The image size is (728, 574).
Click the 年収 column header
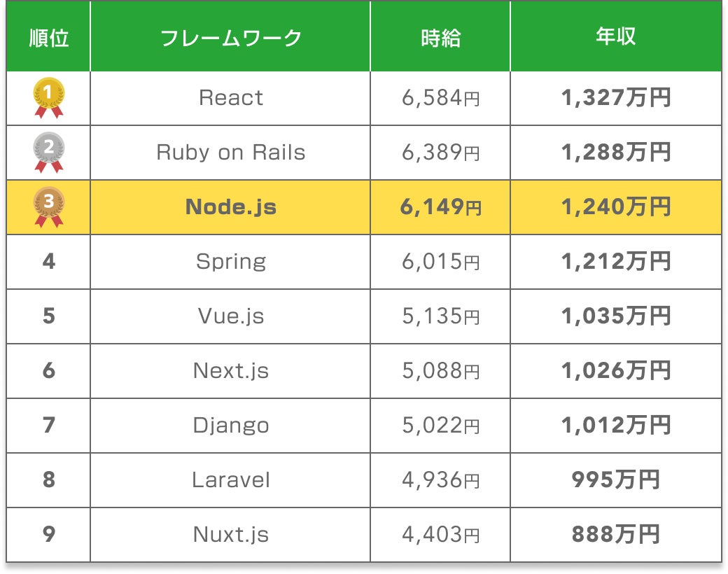[x=616, y=37]
